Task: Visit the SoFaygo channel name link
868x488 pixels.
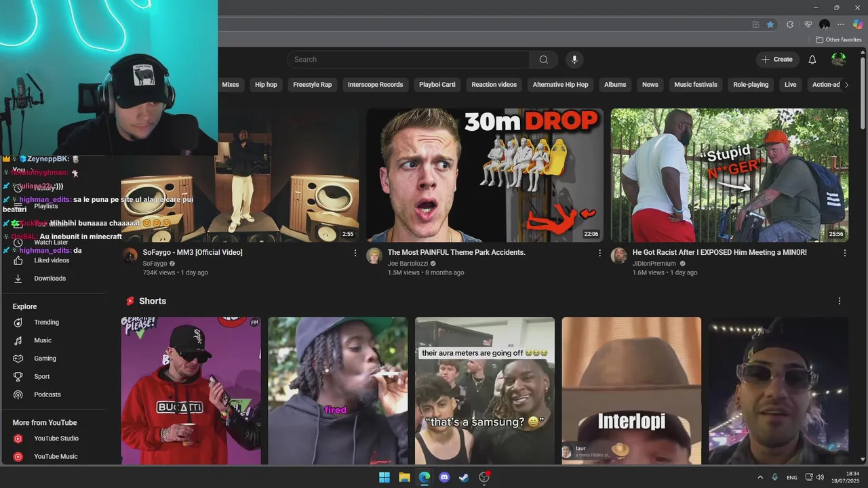Action: click(x=155, y=264)
